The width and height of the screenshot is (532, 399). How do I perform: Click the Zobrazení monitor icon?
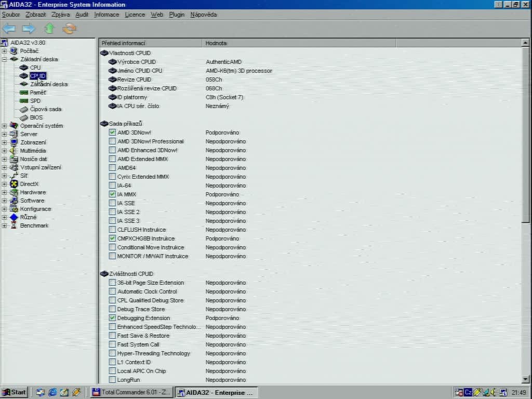(x=14, y=142)
